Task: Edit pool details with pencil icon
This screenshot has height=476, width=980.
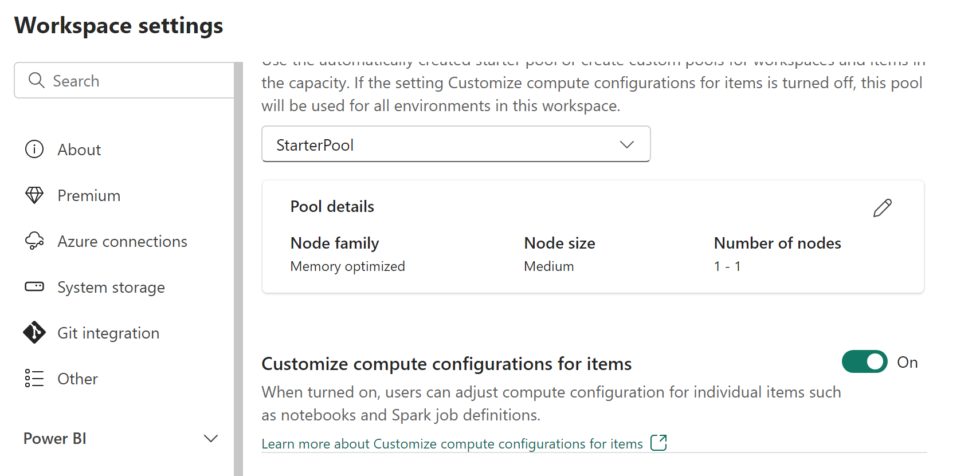Action: pos(882,208)
